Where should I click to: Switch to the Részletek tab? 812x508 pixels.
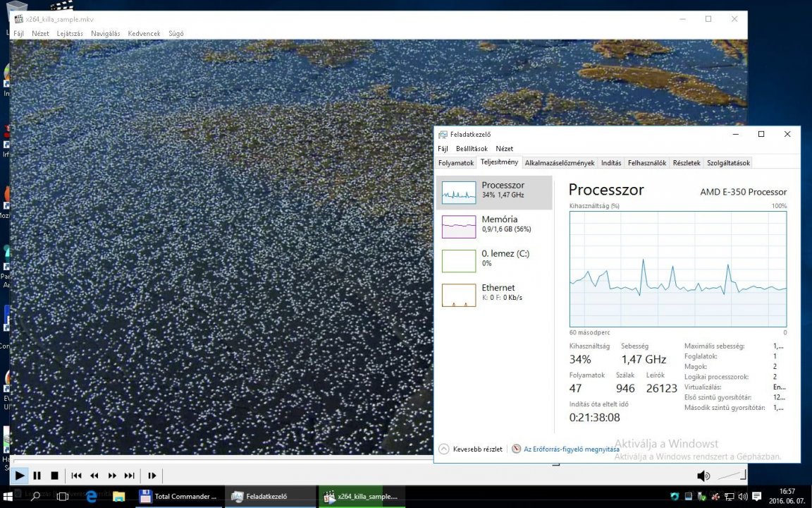687,163
